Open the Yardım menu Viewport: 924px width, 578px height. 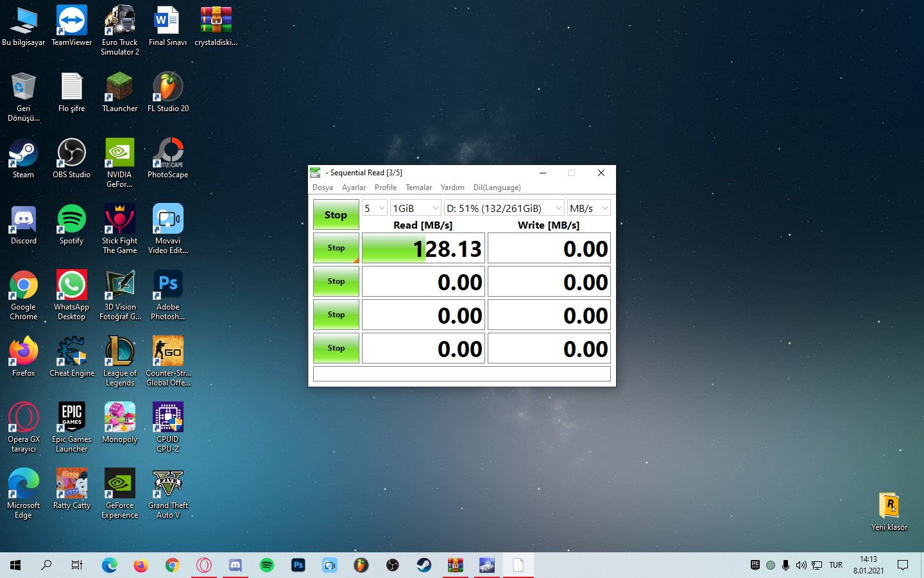click(452, 188)
